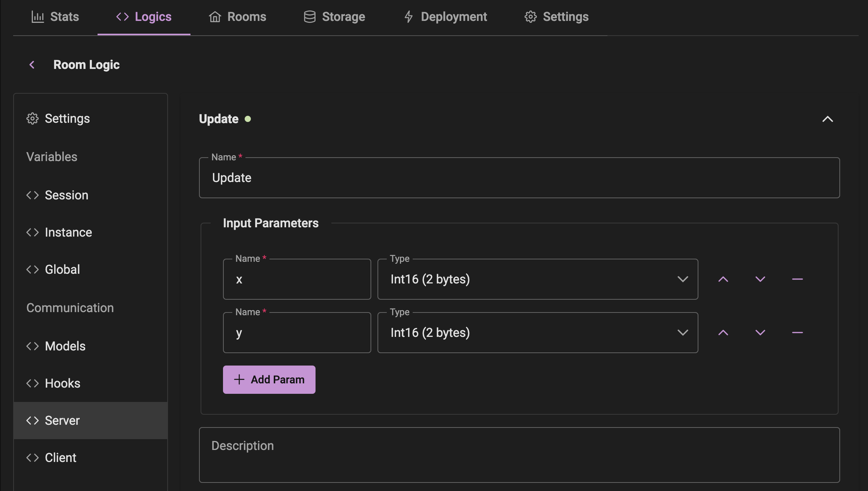Collapse the Update section chevron

[827, 119]
